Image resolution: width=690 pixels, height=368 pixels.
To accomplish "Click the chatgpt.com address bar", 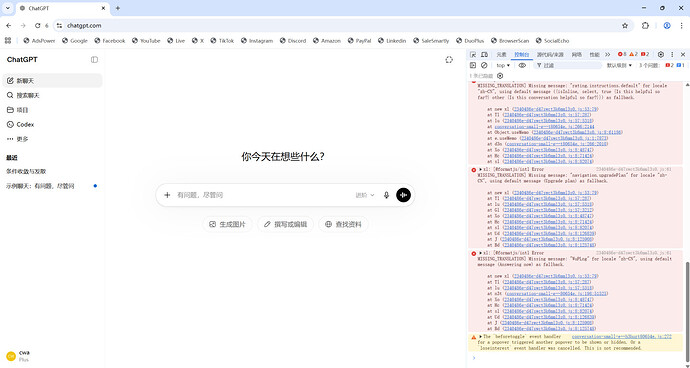I will [343, 26].
